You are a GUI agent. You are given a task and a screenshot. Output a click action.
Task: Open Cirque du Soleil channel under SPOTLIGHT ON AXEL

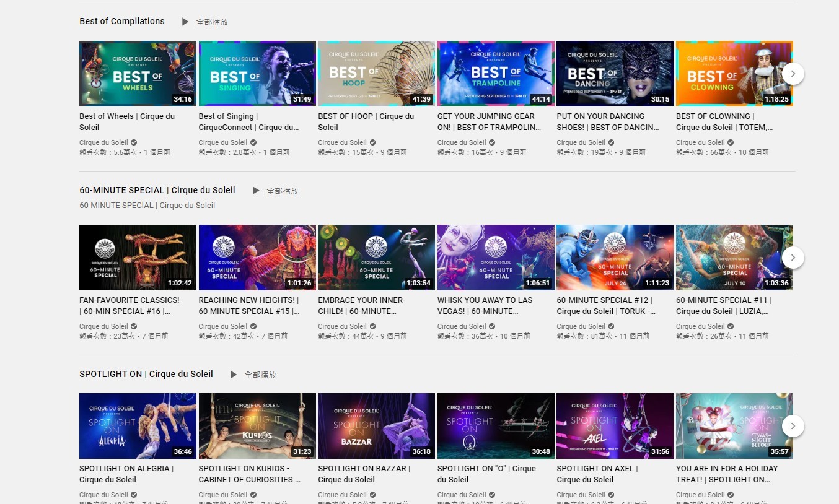pos(581,495)
